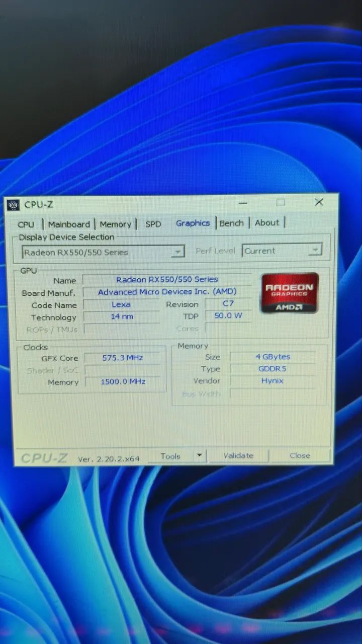This screenshot has height=644, width=362.
Task: Click the TDP value 50.0 W
Action: [x=228, y=316]
